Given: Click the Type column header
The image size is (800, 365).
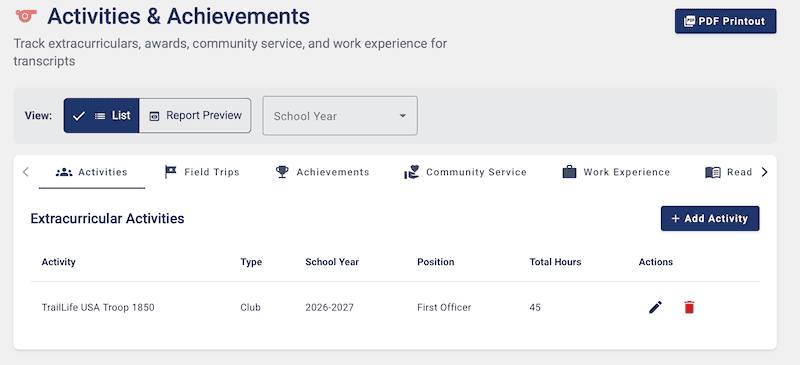Looking at the screenshot, I should point(251,262).
